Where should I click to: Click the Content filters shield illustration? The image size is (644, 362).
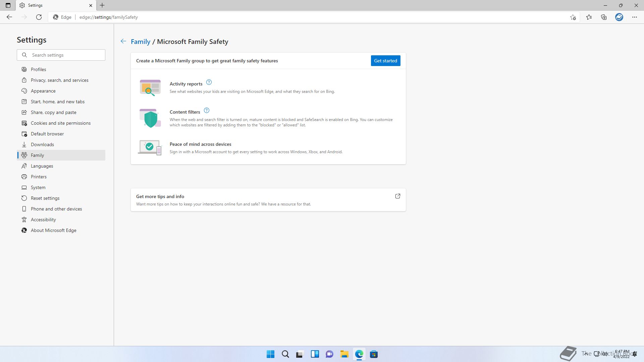point(150,118)
